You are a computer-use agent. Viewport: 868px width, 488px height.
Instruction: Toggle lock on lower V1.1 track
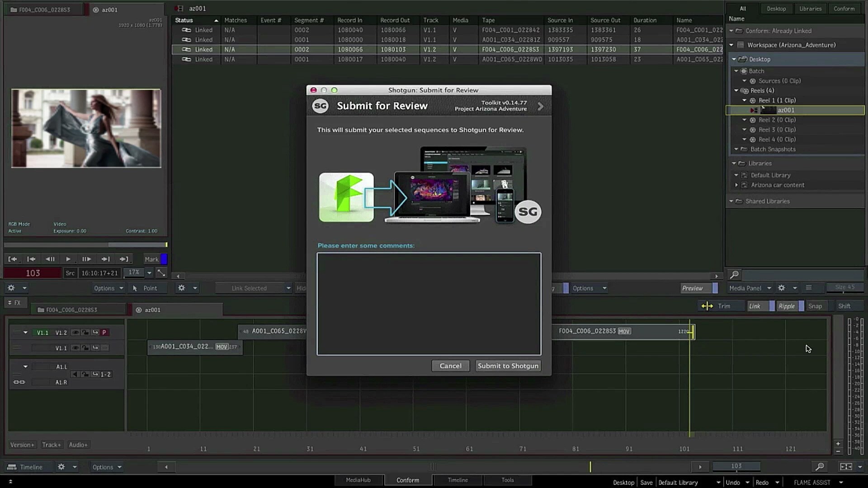[x=85, y=348]
